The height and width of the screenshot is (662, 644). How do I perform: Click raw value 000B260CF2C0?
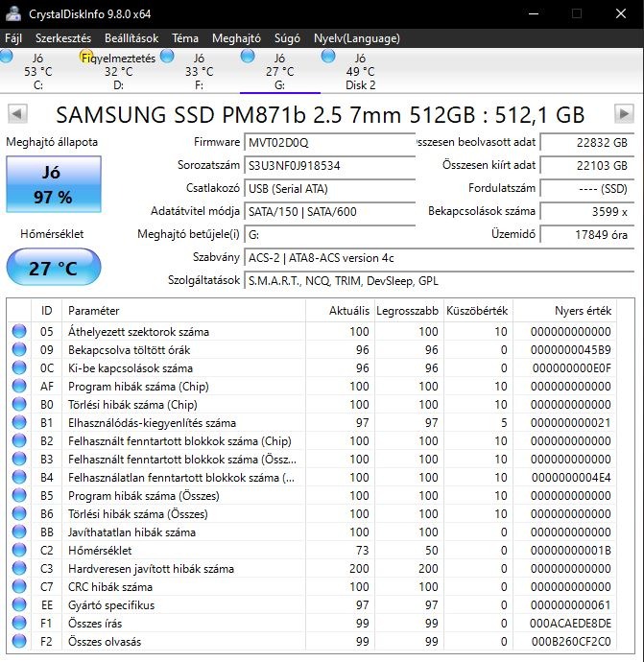(571, 641)
